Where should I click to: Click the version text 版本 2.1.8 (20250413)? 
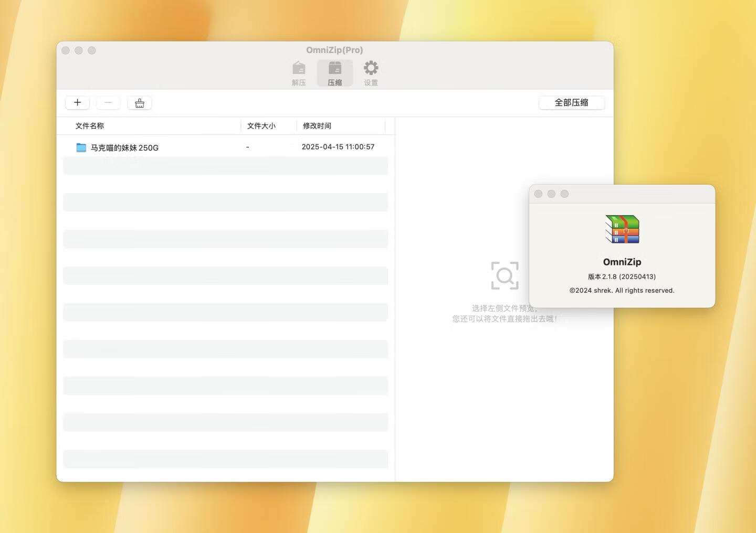coord(622,276)
